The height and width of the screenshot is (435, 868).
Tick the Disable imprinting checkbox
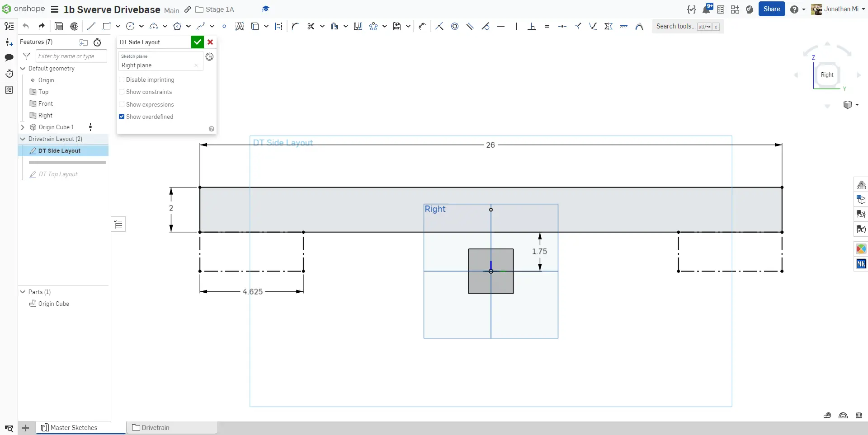pyautogui.click(x=122, y=80)
